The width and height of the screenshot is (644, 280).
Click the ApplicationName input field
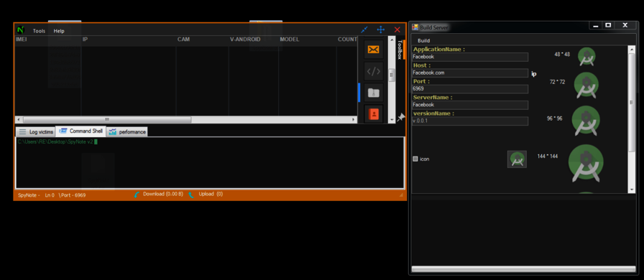[x=470, y=57]
